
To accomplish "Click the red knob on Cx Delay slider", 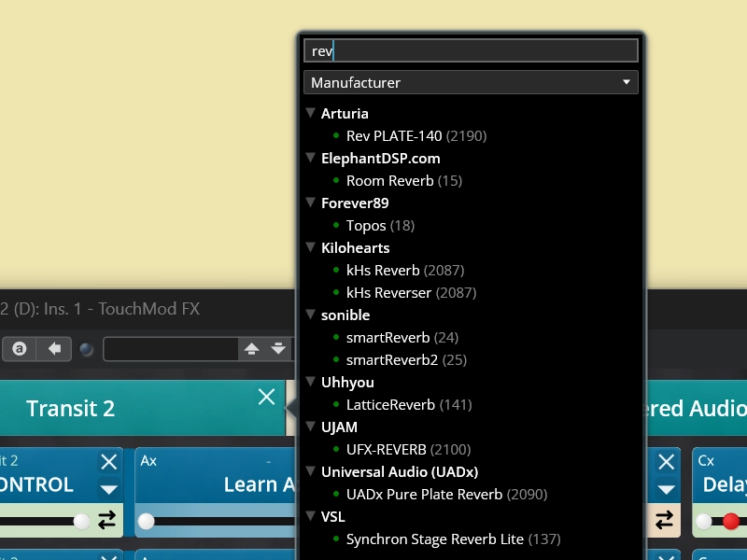I will (731, 522).
